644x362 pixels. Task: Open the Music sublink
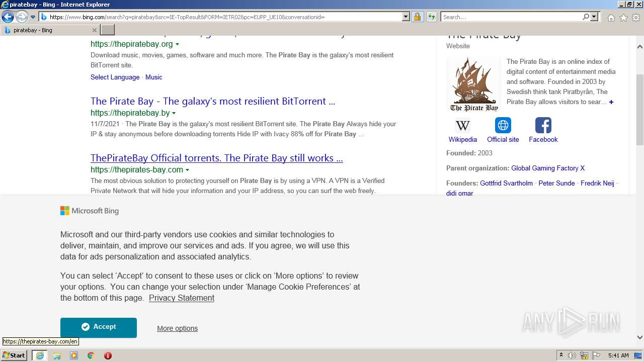153,77
